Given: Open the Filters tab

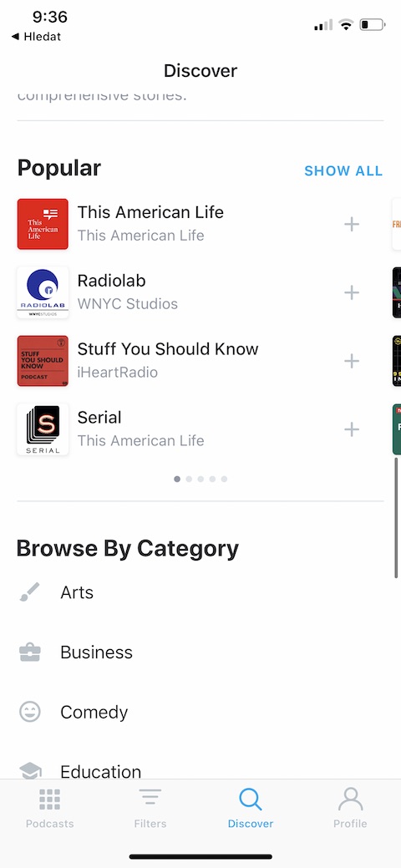Looking at the screenshot, I should point(150,808).
